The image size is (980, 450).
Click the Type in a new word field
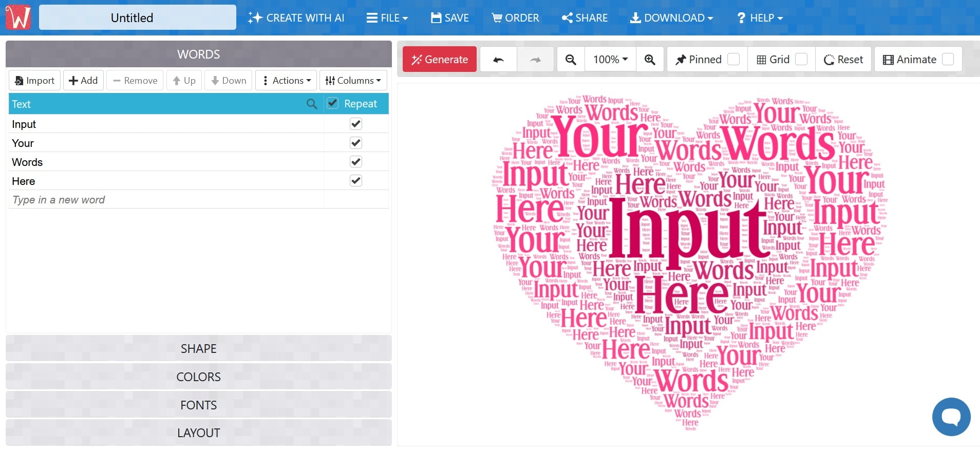pyautogui.click(x=166, y=200)
